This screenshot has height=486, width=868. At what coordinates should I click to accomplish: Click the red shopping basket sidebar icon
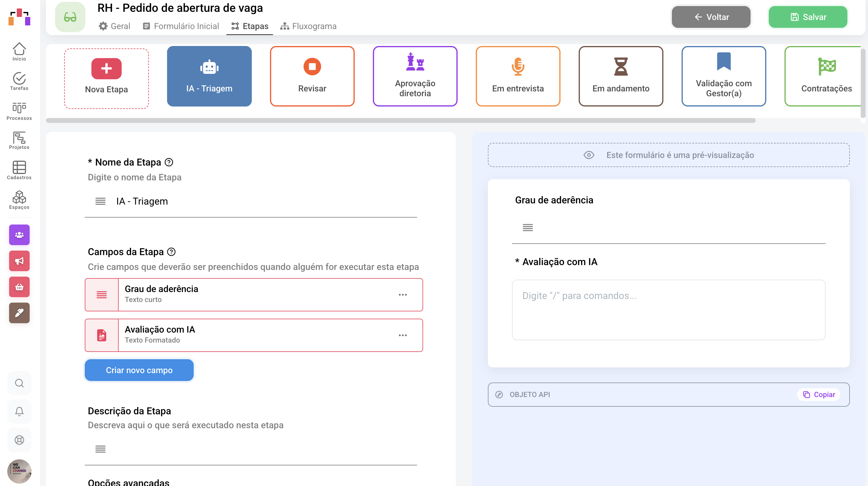(x=19, y=287)
